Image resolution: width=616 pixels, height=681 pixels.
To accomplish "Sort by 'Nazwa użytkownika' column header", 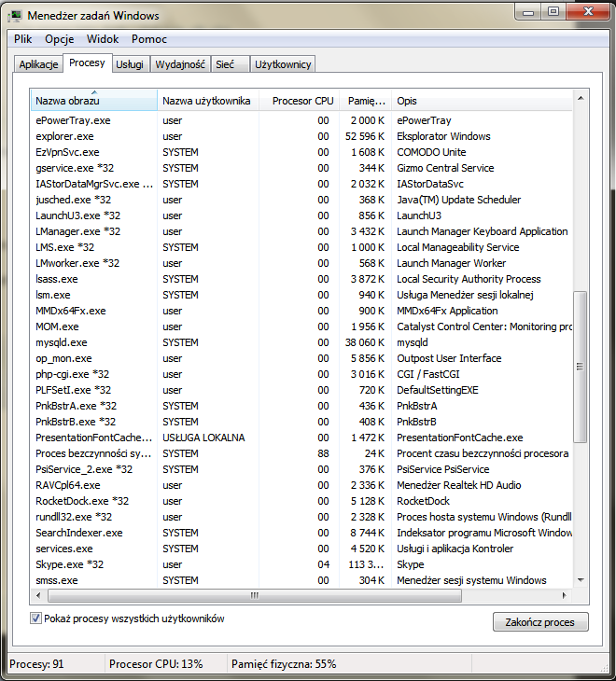I will click(x=208, y=101).
